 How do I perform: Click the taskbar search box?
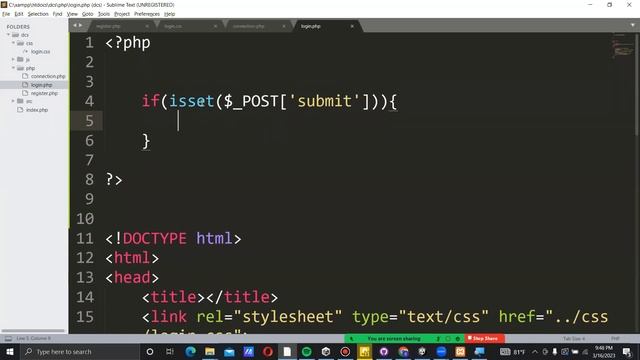[x=80, y=351]
